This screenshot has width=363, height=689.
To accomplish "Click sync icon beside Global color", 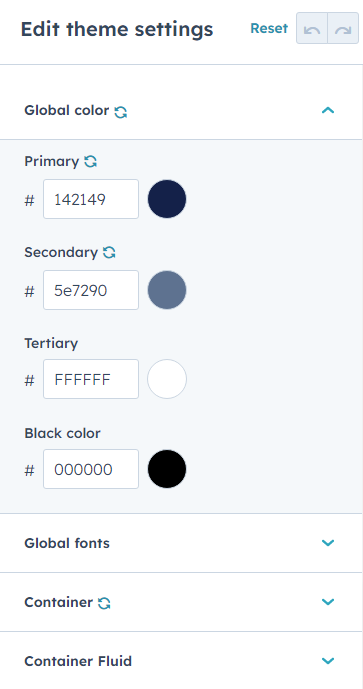I will [x=120, y=112].
